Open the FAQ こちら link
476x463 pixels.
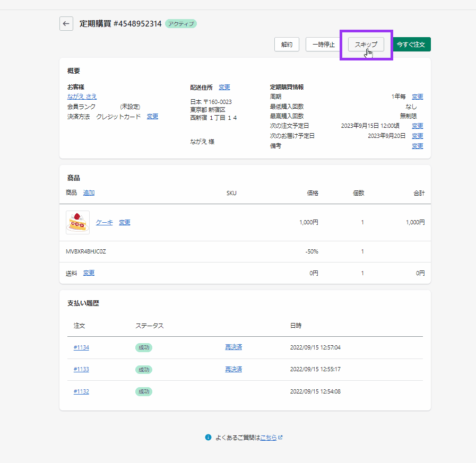pyautogui.click(x=269, y=438)
